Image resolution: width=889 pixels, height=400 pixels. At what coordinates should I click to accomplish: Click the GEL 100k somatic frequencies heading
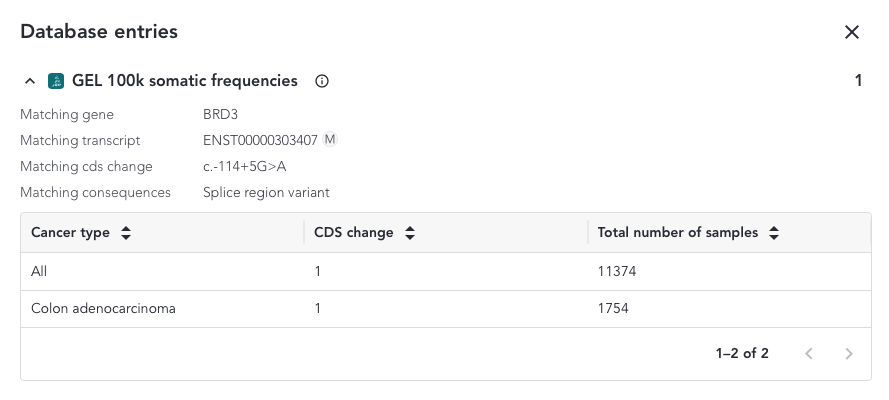coord(185,81)
